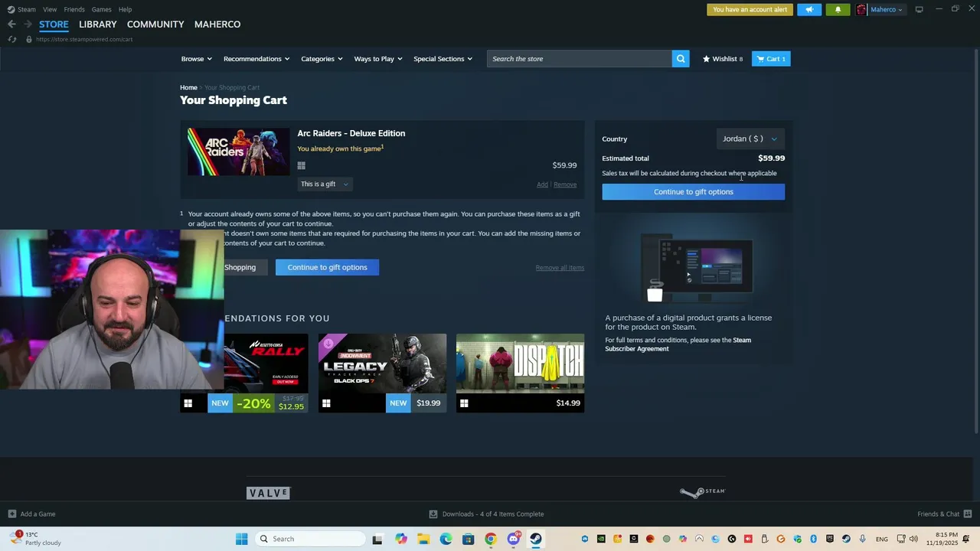Open Copilot from the taskbar

(x=401, y=539)
